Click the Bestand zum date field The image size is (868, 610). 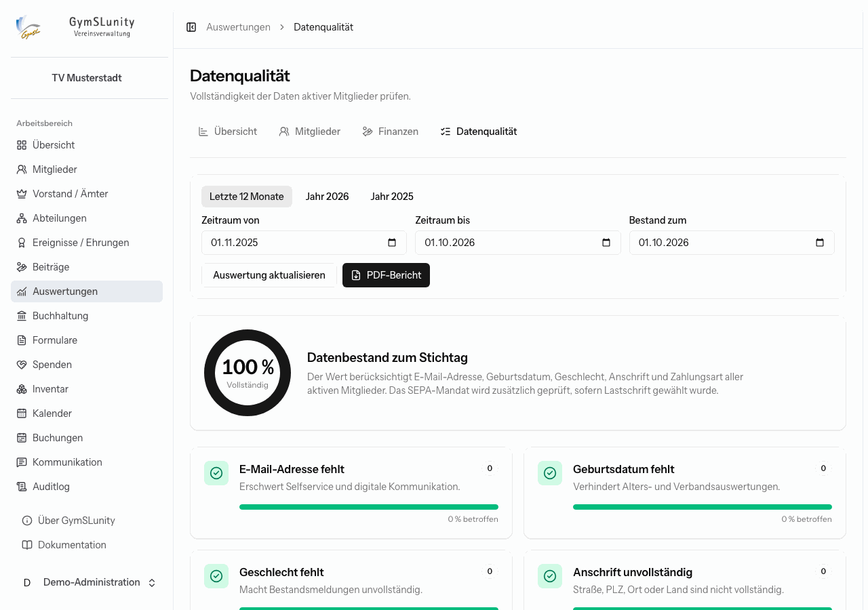point(732,243)
